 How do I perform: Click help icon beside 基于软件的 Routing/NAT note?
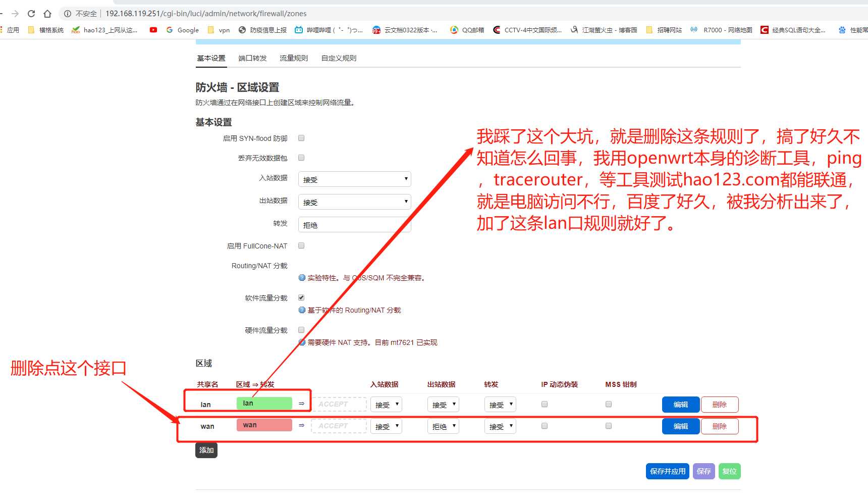tap(302, 310)
